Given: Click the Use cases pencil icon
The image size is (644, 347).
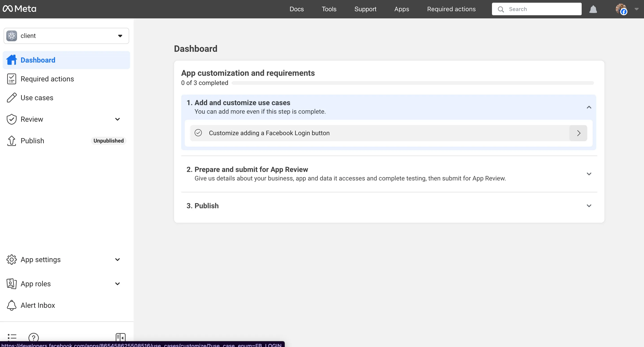Looking at the screenshot, I should (11, 98).
